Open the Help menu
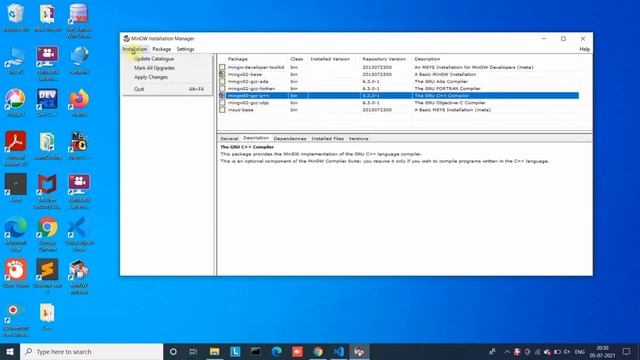The height and width of the screenshot is (360, 640). point(584,49)
